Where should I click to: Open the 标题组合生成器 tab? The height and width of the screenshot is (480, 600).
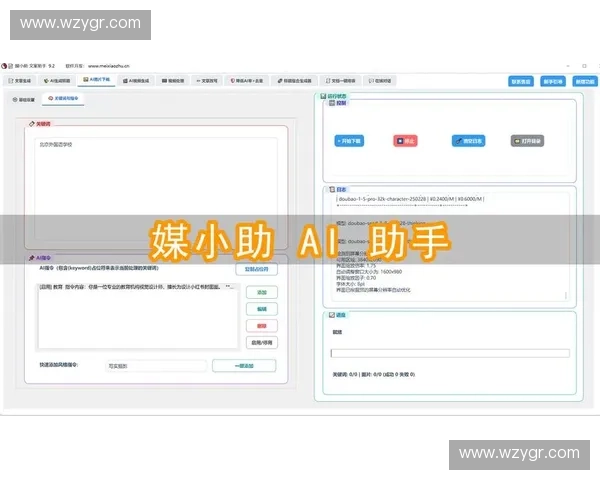pos(294,81)
